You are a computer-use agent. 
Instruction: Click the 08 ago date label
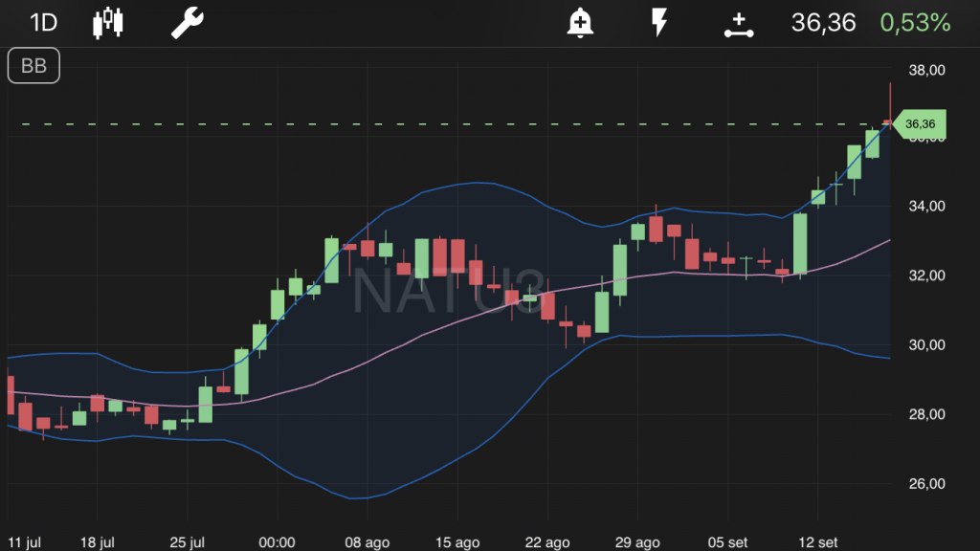click(x=367, y=542)
